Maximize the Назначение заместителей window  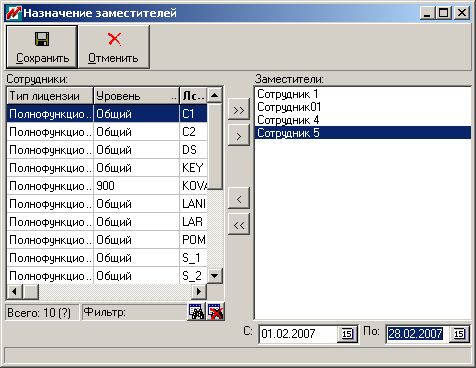444,13
